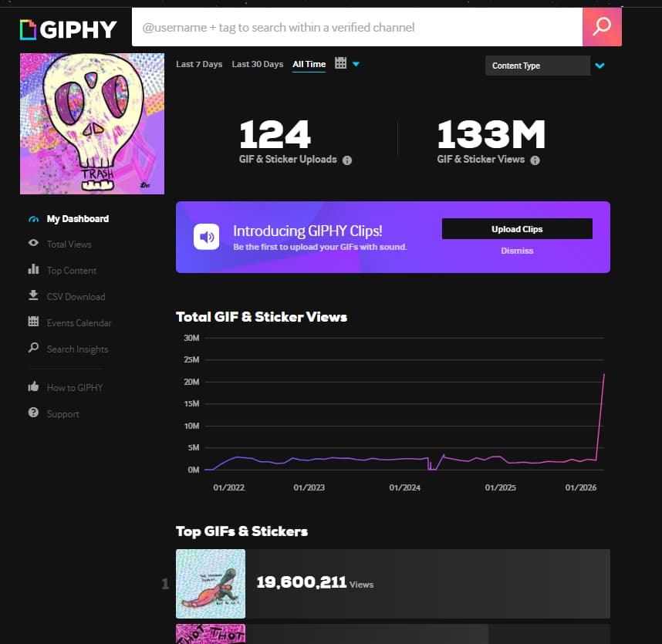This screenshot has width=662, height=644.
Task: Click the Search Insights magnifier icon
Action: pos(33,348)
